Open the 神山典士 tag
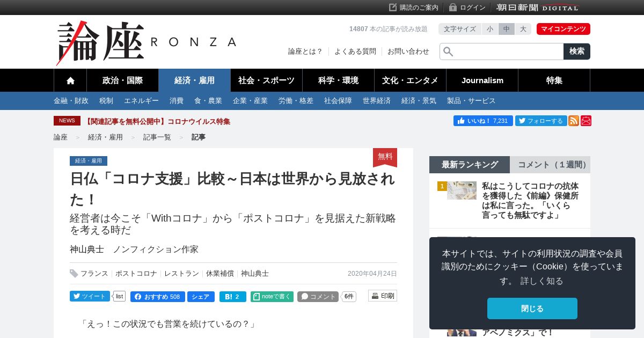644x338 pixels. click(x=255, y=274)
